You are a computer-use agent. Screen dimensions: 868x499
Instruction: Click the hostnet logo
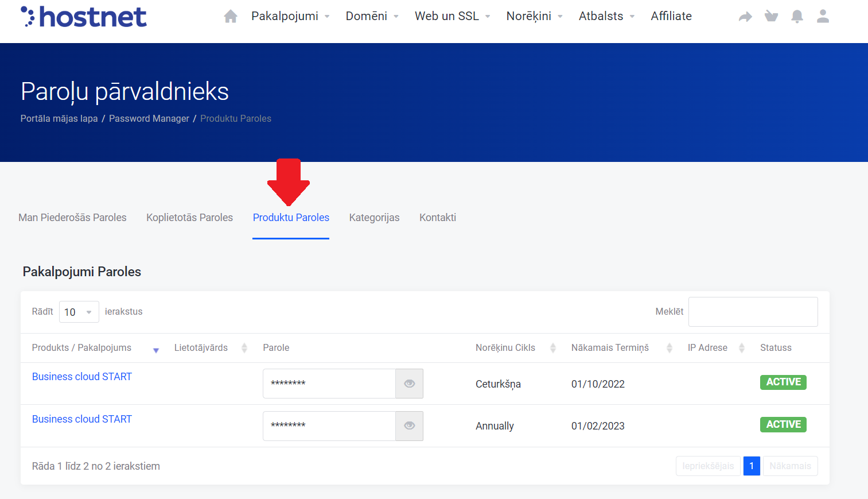pyautogui.click(x=84, y=17)
